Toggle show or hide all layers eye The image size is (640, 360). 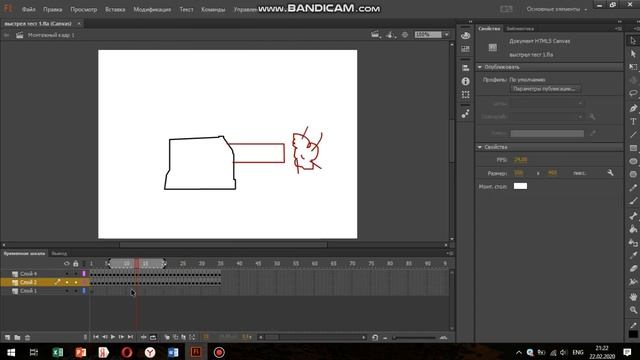(67, 264)
